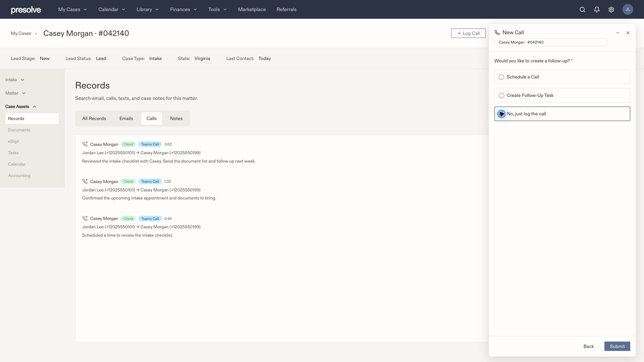This screenshot has width=644, height=362.
Task: Click Teams Call badge on 1:32 call
Action: tap(150, 181)
